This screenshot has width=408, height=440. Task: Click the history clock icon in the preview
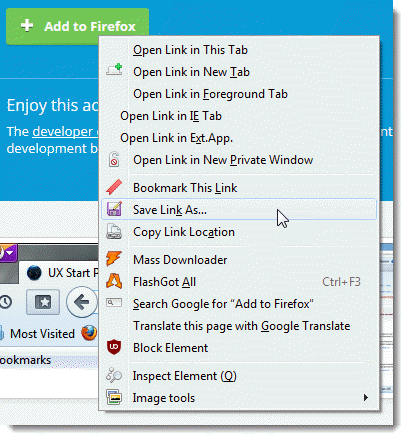click(6, 302)
